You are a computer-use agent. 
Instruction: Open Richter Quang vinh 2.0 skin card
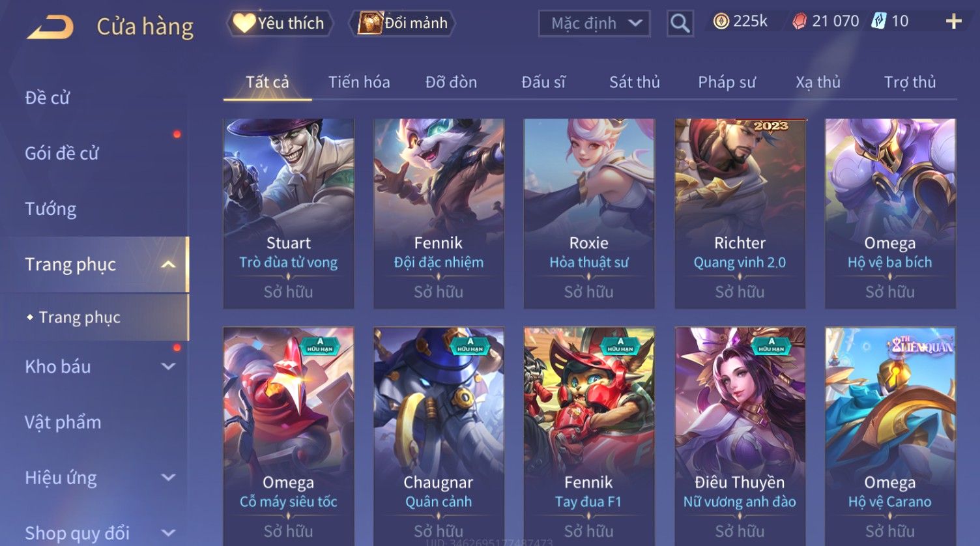[x=740, y=214]
